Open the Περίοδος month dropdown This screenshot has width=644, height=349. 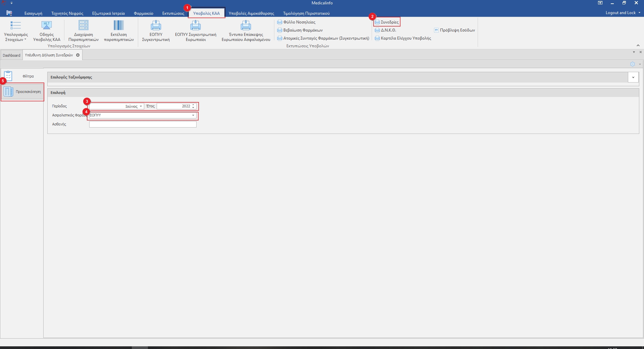point(141,106)
